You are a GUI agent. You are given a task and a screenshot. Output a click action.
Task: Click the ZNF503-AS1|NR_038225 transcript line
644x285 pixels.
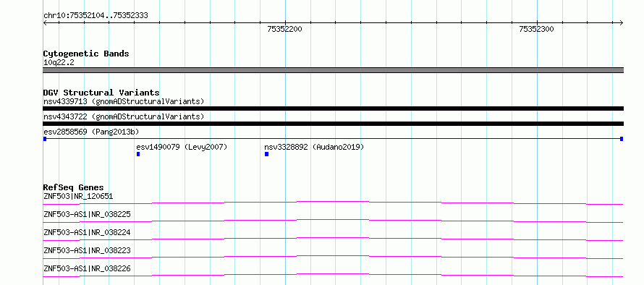(x=333, y=221)
